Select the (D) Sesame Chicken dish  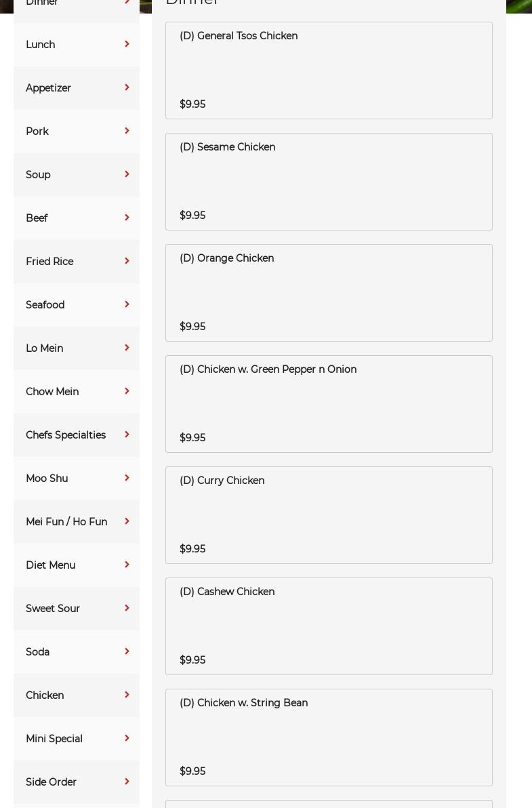329,182
